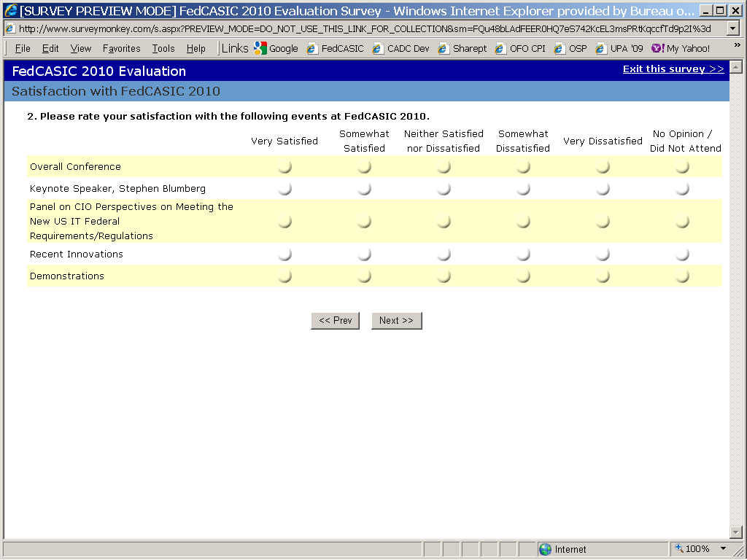Image resolution: width=747 pixels, height=560 pixels.
Task: Click the Next >> button
Action: click(396, 321)
